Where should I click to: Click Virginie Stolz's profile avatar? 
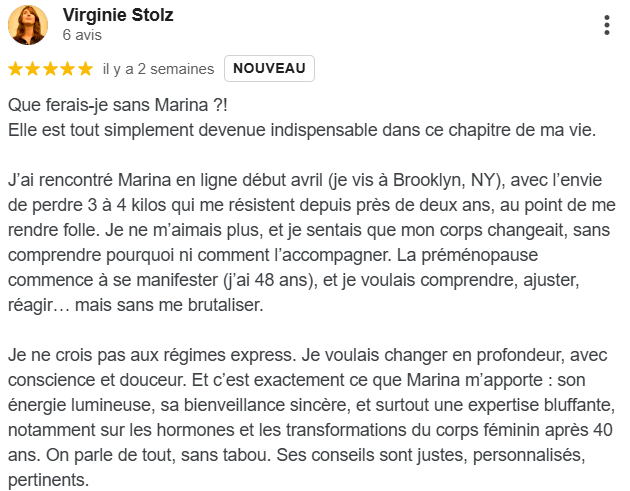pos(28,25)
